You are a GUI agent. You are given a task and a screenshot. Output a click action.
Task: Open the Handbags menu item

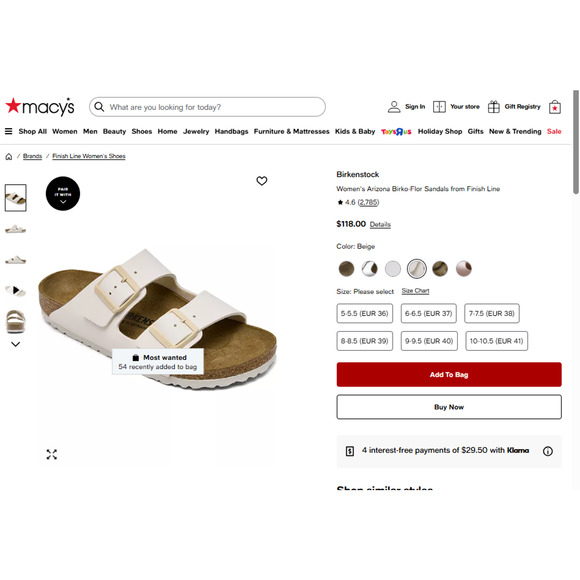231,131
